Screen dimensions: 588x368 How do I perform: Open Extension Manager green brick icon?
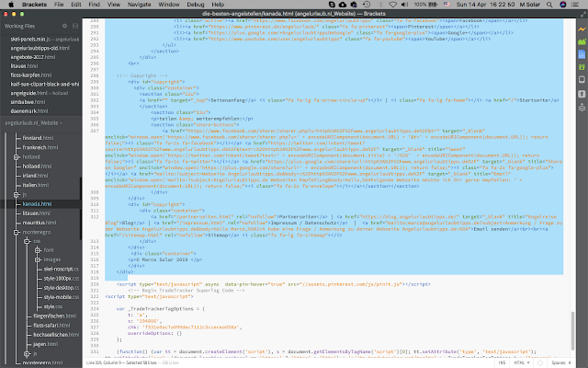click(x=582, y=41)
